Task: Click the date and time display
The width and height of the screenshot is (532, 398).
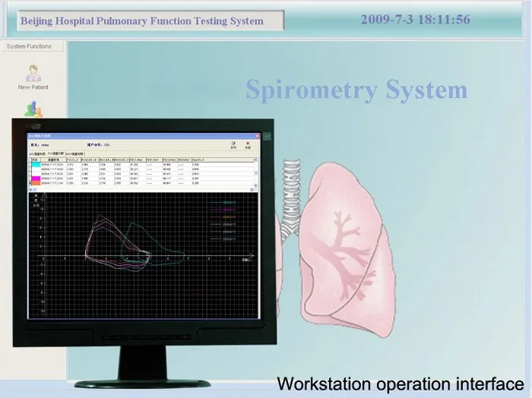Action: click(415, 20)
